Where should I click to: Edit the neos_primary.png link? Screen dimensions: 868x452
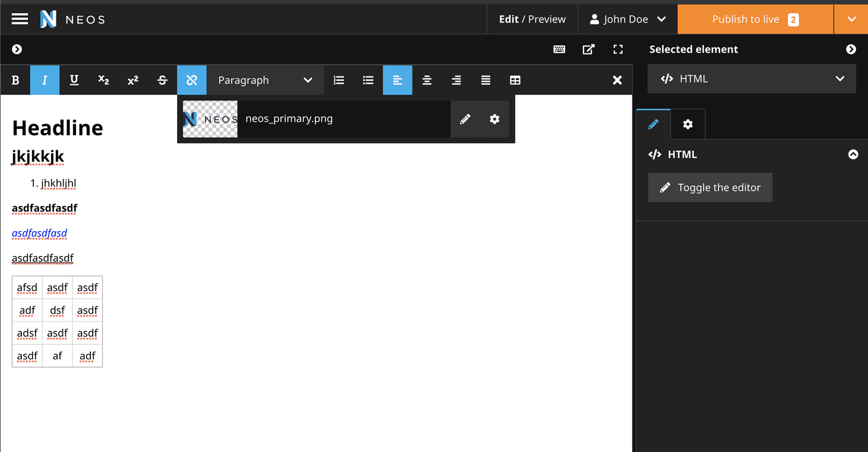[x=465, y=119]
